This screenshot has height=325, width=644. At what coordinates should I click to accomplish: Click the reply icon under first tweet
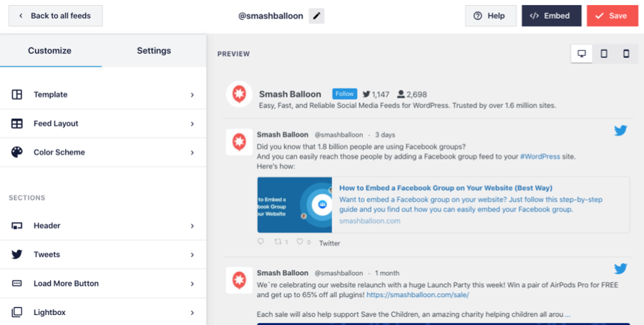(260, 243)
